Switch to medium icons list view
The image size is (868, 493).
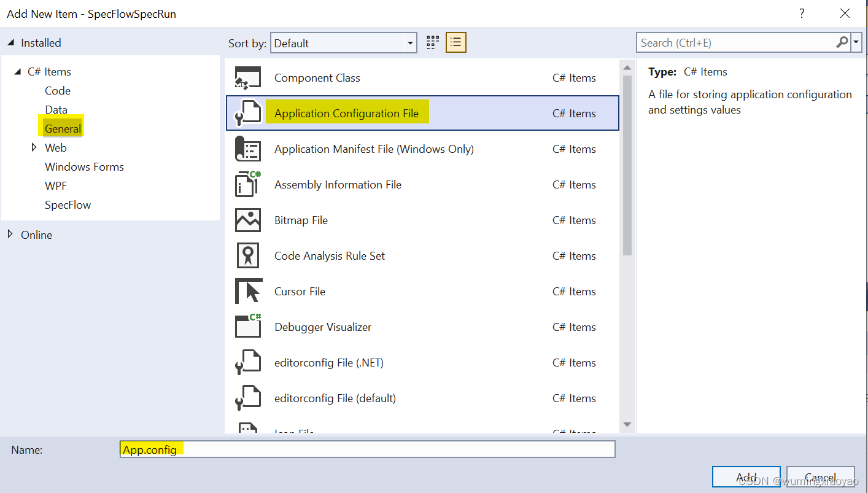456,42
